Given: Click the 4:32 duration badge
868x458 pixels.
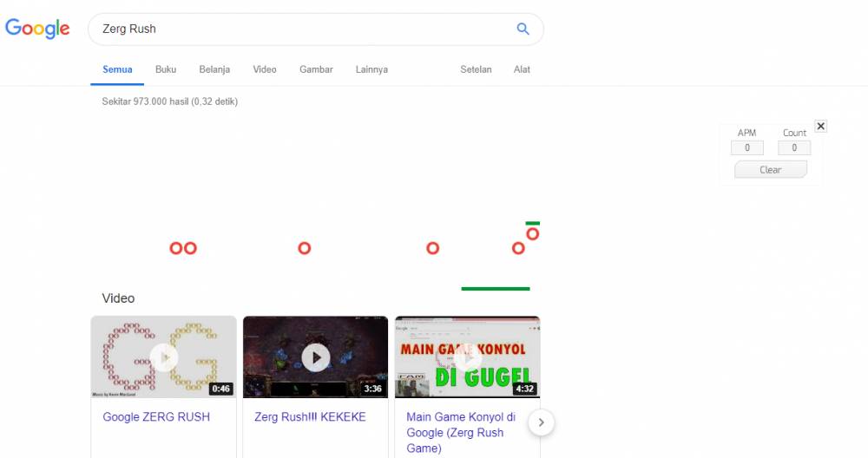Looking at the screenshot, I should tap(525, 389).
